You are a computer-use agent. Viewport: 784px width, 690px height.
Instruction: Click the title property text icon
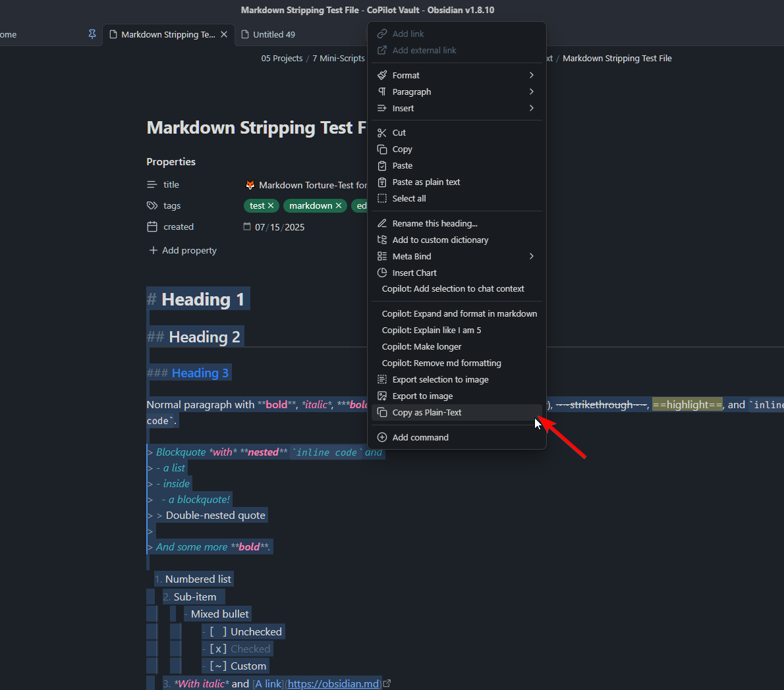152,185
